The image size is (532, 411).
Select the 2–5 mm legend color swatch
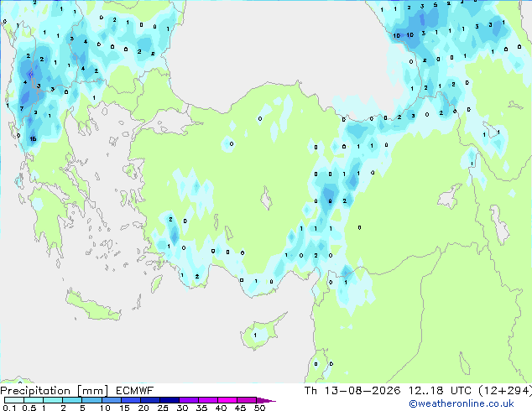72,400
